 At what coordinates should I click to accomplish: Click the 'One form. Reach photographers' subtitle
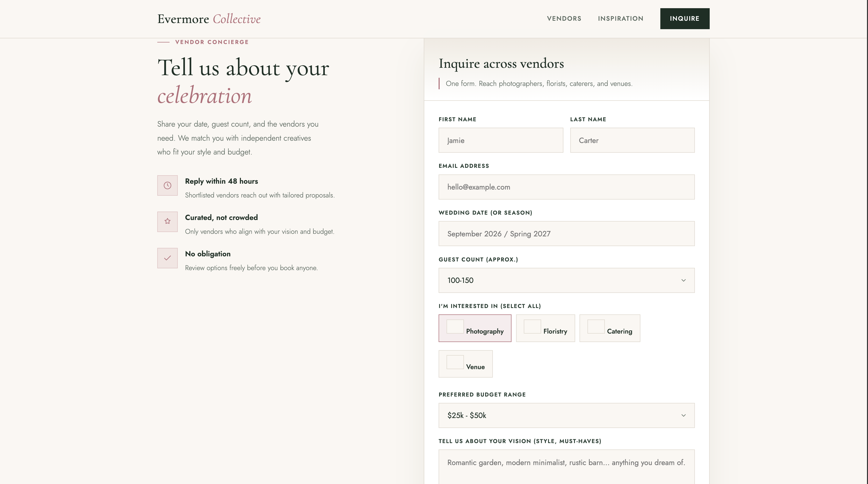click(539, 84)
